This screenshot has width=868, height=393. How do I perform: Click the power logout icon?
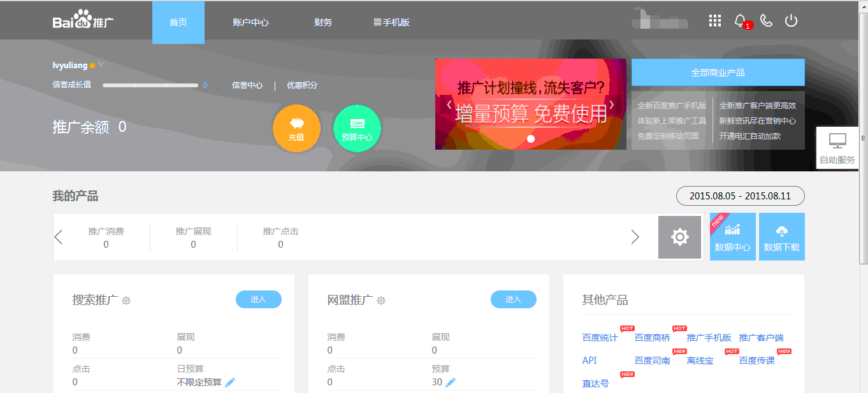(791, 21)
